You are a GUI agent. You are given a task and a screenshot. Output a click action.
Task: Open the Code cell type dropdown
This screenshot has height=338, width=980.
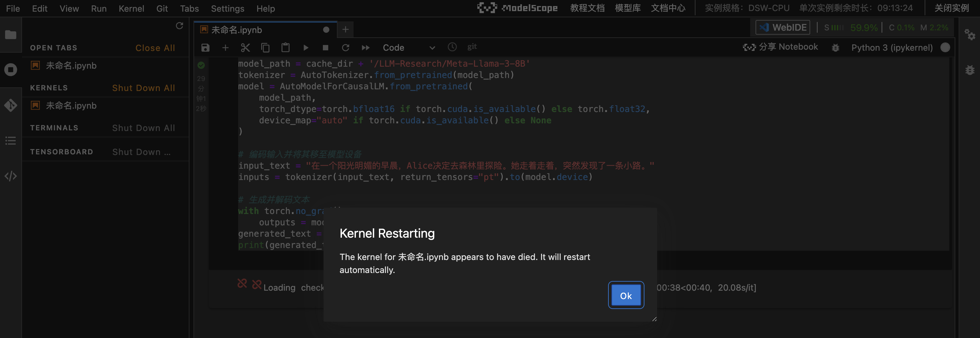click(409, 48)
